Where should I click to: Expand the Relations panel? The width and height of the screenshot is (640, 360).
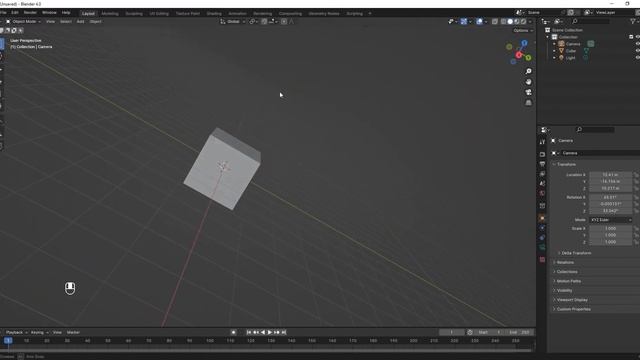click(x=565, y=262)
